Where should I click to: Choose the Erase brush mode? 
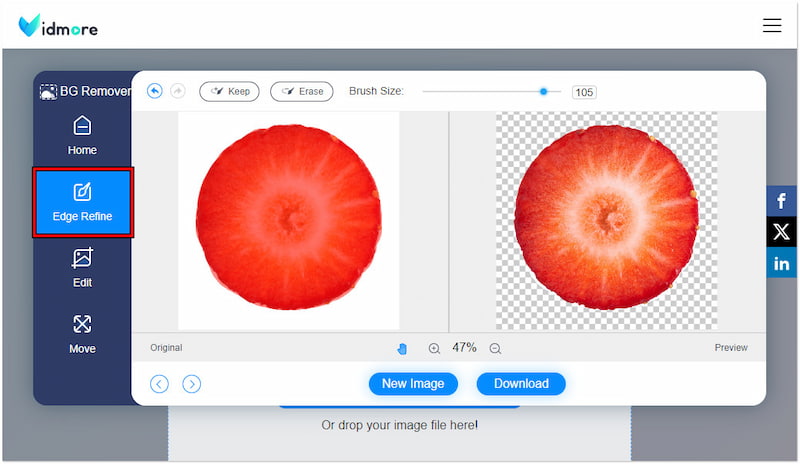[x=301, y=91]
